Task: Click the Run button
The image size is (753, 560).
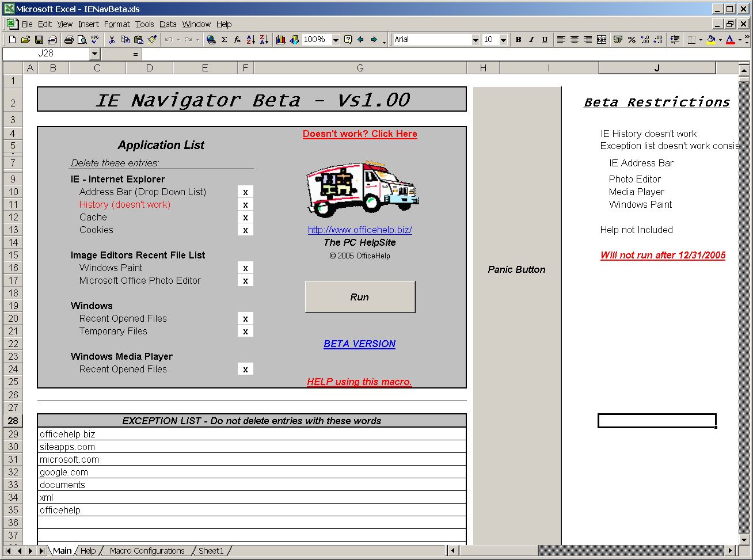Action: pyautogui.click(x=359, y=297)
